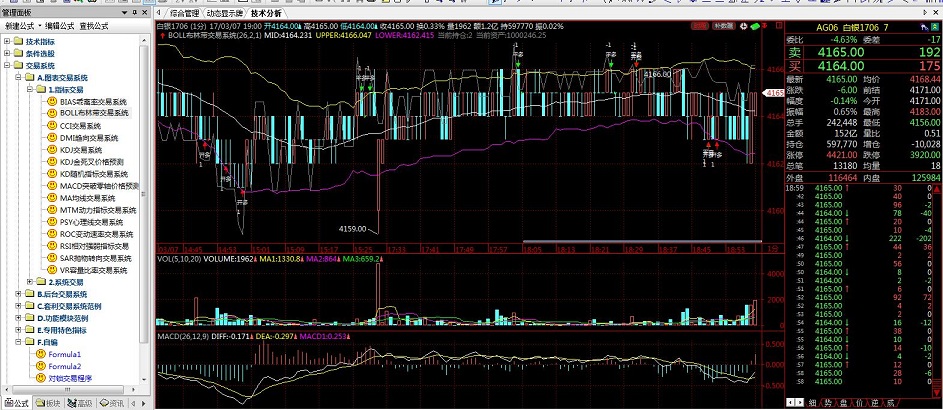Click the pin icon on 管理面板 header
This screenshot has height=410, width=943.
134,13
